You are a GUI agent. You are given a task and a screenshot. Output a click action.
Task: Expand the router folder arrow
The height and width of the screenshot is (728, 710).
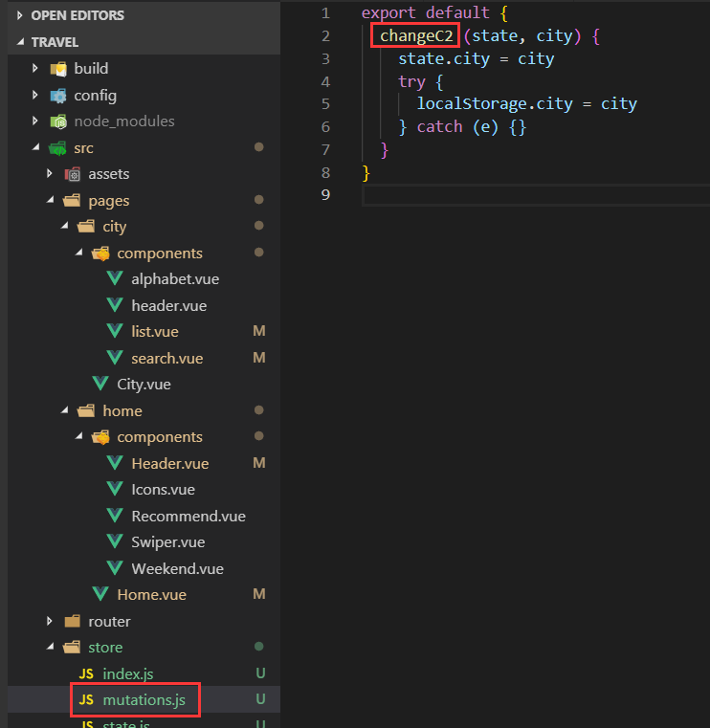pos(50,621)
